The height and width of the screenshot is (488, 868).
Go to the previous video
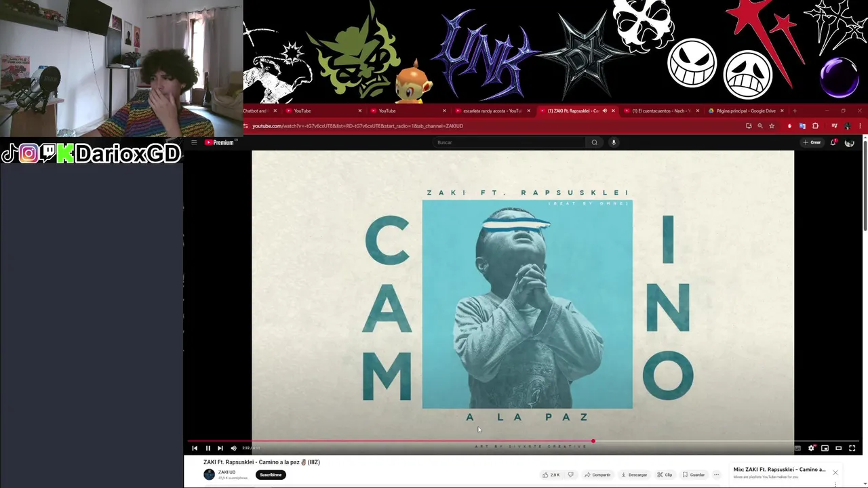[195, 448]
